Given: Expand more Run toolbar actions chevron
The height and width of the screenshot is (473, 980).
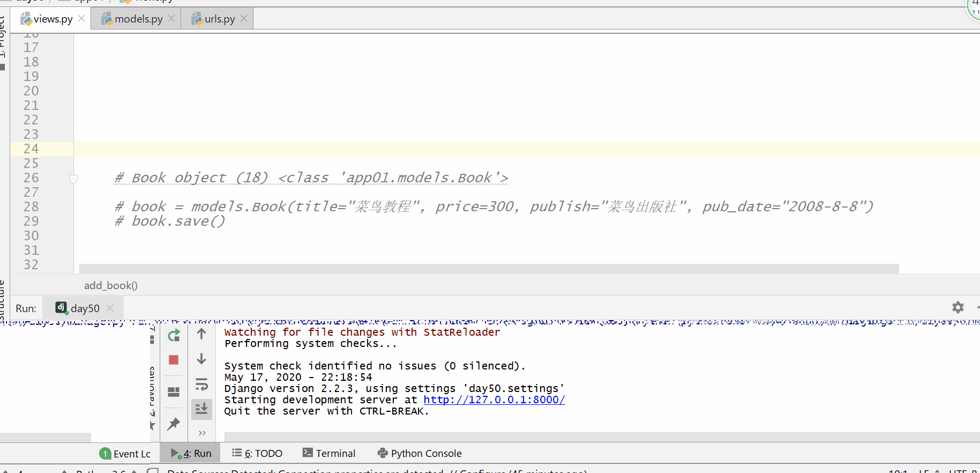Looking at the screenshot, I should point(202,433).
